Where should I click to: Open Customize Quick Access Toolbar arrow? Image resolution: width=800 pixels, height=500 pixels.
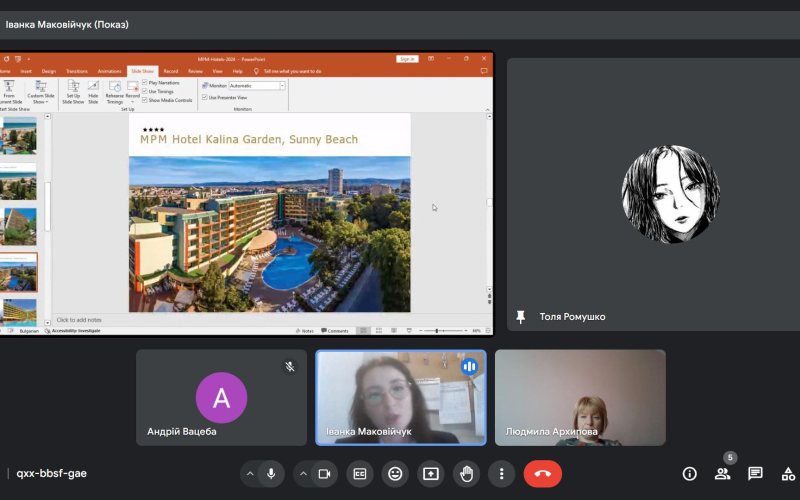pyautogui.click(x=29, y=59)
